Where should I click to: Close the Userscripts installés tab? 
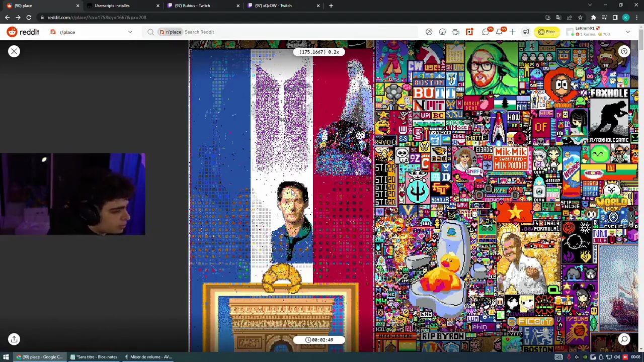[x=157, y=6]
